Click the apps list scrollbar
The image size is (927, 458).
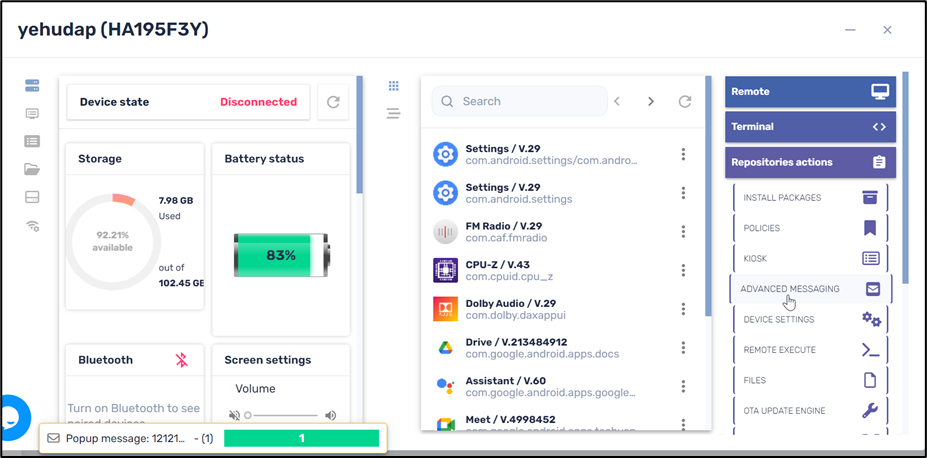pos(708,195)
